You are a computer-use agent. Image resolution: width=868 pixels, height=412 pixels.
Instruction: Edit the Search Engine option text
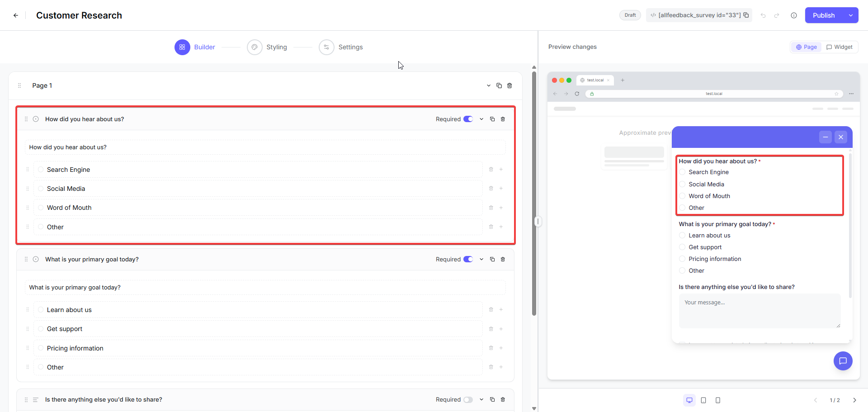coord(258,170)
